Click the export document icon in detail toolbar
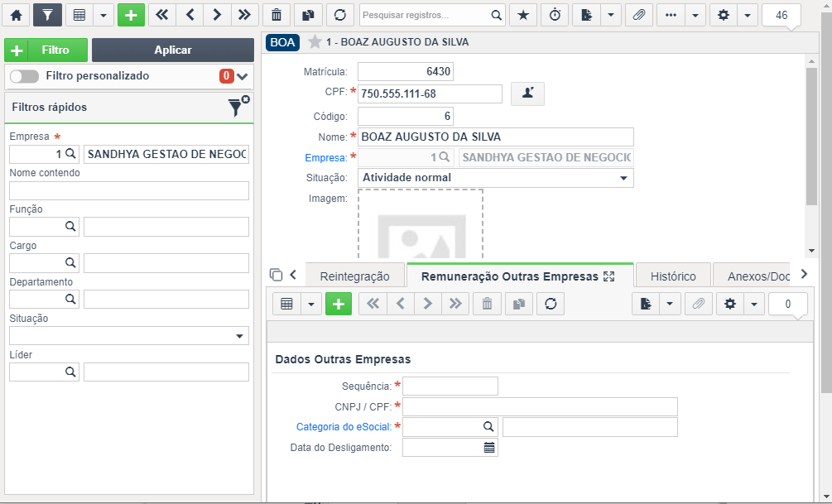Viewport: 832px width, 504px height. (x=645, y=304)
